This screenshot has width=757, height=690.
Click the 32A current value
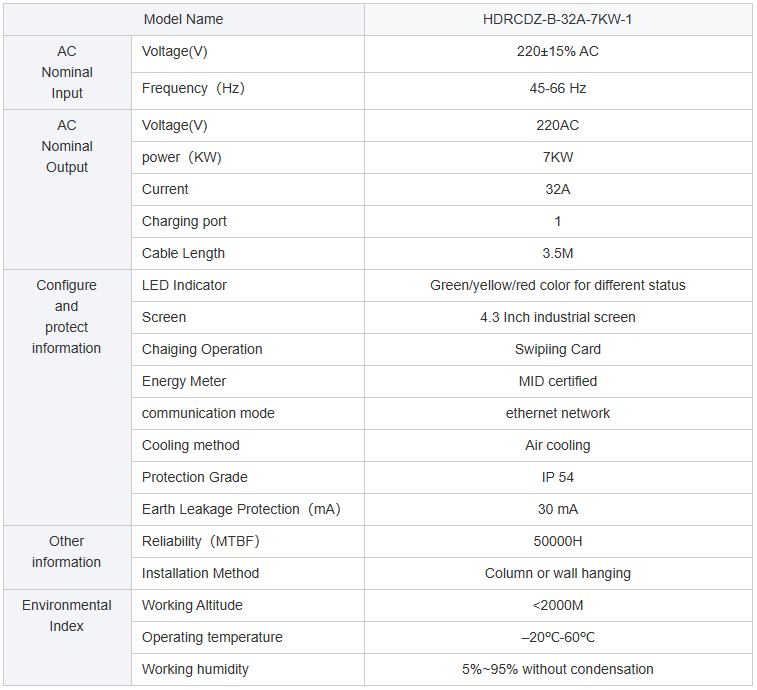(x=557, y=189)
